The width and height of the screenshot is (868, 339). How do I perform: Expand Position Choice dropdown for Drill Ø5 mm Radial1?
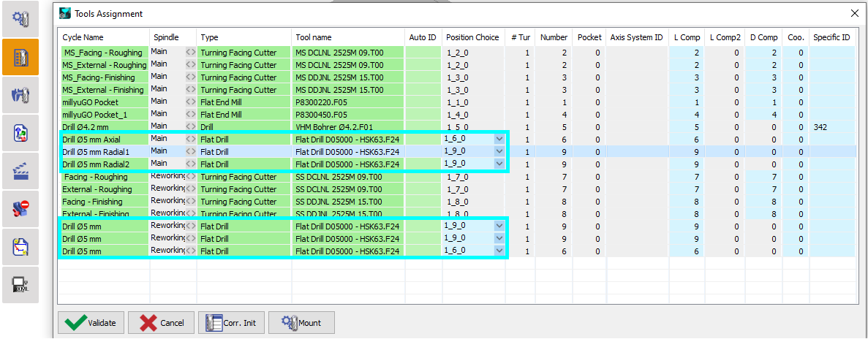(499, 151)
